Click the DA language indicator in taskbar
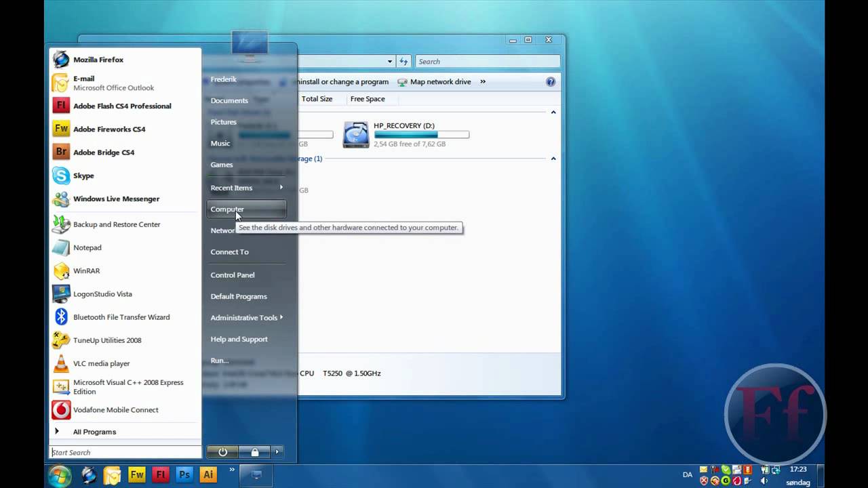This screenshot has width=868, height=488. tap(688, 475)
